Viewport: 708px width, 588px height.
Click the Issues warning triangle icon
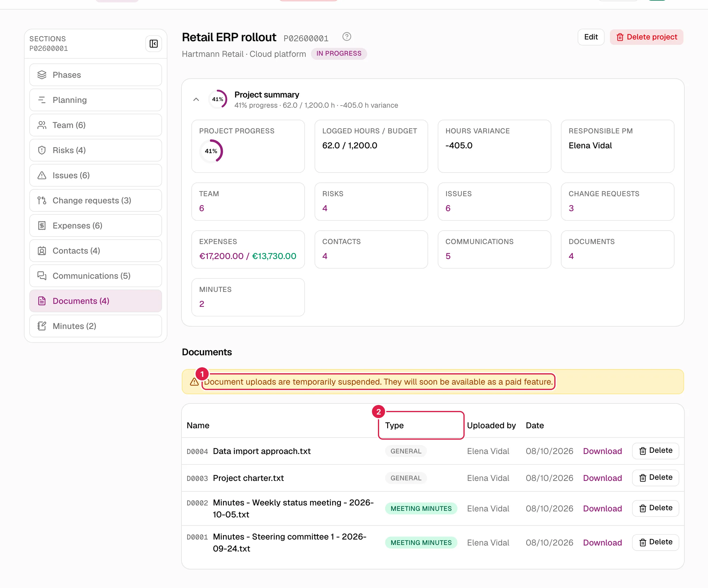[x=42, y=176]
